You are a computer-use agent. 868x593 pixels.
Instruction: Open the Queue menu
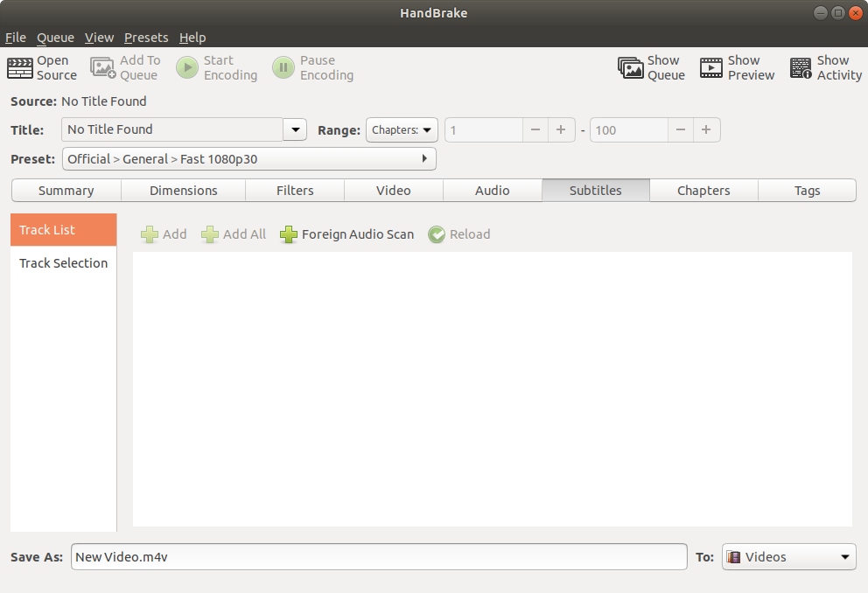pyautogui.click(x=55, y=38)
